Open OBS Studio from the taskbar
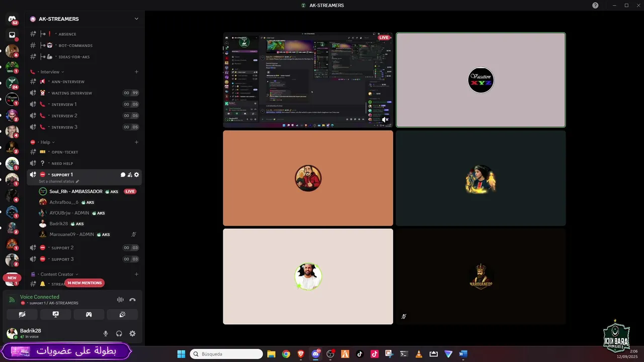 (331, 354)
